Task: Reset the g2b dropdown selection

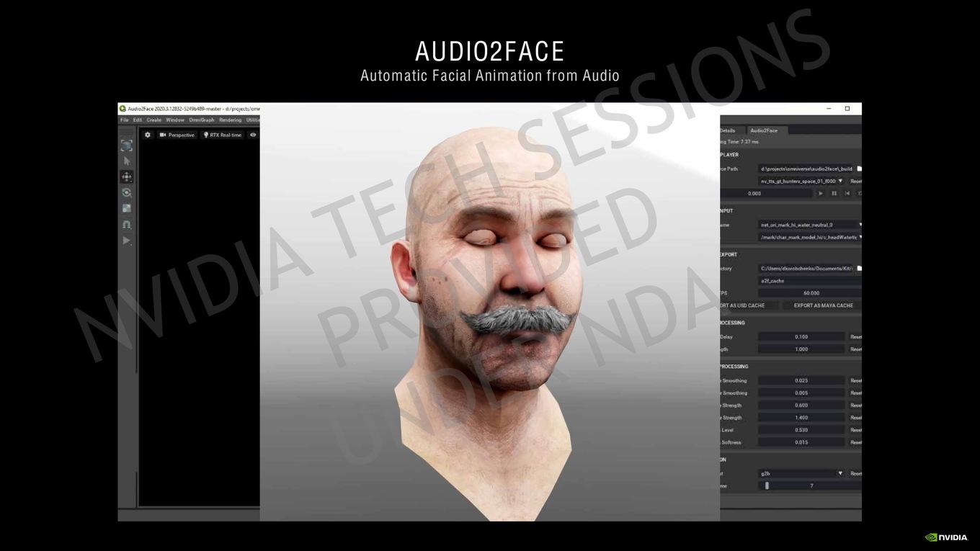Action: pyautogui.click(x=855, y=474)
